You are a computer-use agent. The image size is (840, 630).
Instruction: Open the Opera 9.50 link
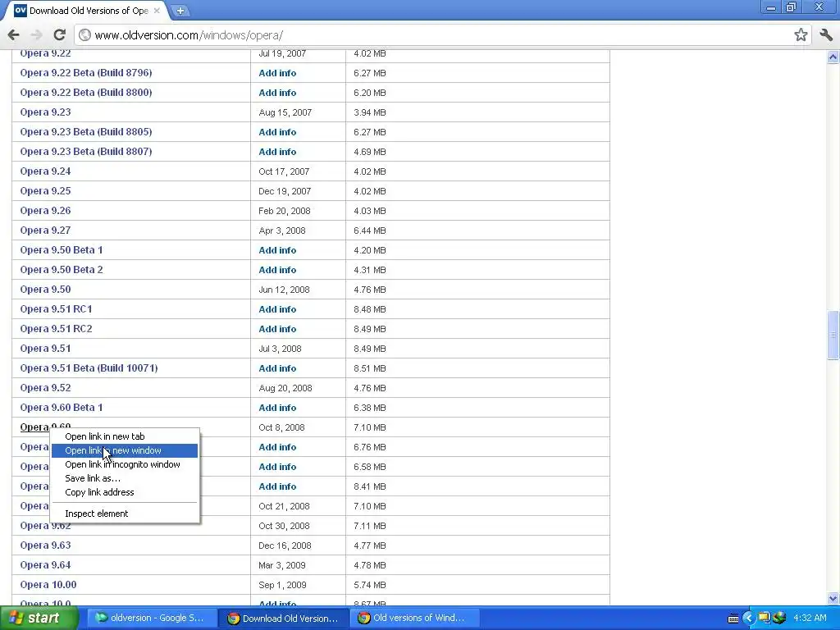pos(46,290)
